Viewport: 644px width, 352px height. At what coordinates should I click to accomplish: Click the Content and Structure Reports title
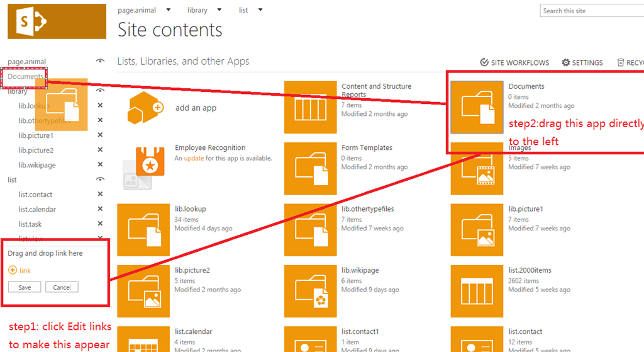tap(376, 90)
